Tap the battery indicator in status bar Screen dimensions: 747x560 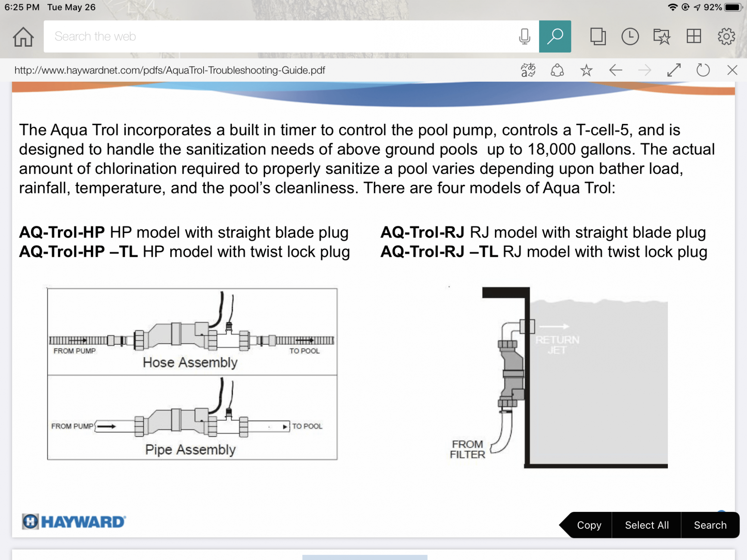click(x=733, y=7)
